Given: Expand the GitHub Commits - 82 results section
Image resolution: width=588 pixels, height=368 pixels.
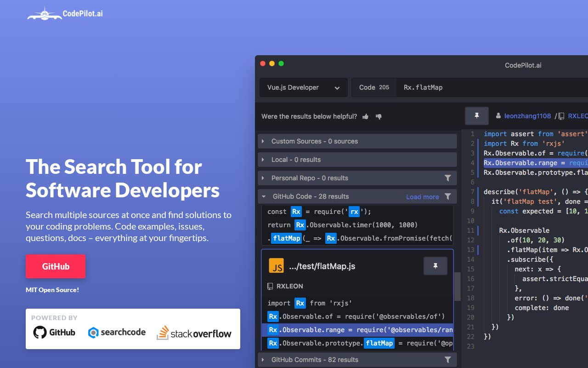Looking at the screenshot, I should (x=357, y=360).
